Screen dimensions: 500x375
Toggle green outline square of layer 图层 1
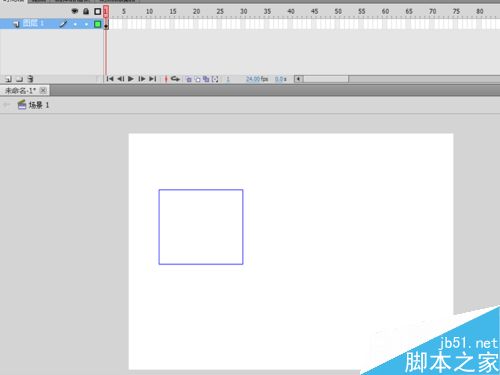pyautogui.click(x=97, y=24)
